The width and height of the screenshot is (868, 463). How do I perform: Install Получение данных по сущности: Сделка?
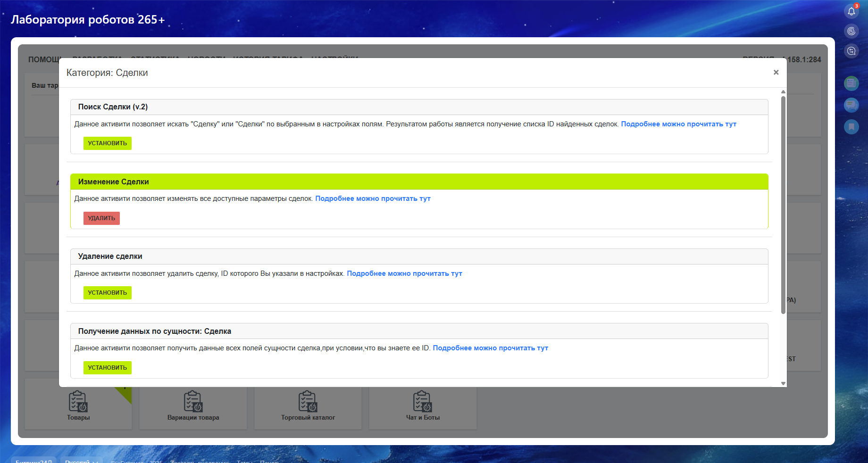(x=108, y=368)
